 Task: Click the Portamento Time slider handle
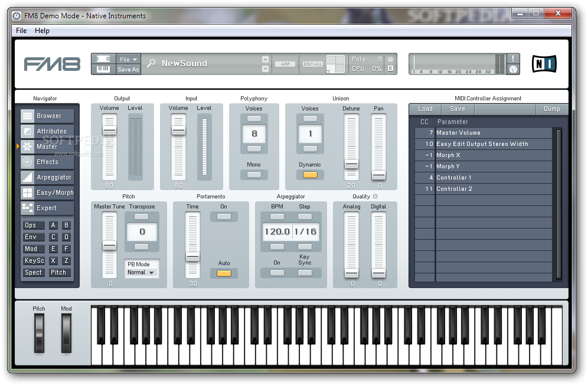pos(192,257)
